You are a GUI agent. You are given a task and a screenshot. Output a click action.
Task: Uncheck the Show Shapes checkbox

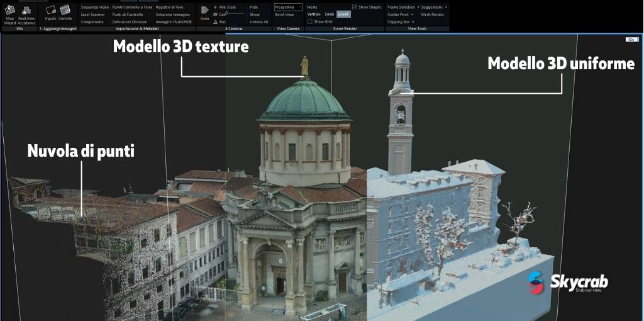(355, 7)
